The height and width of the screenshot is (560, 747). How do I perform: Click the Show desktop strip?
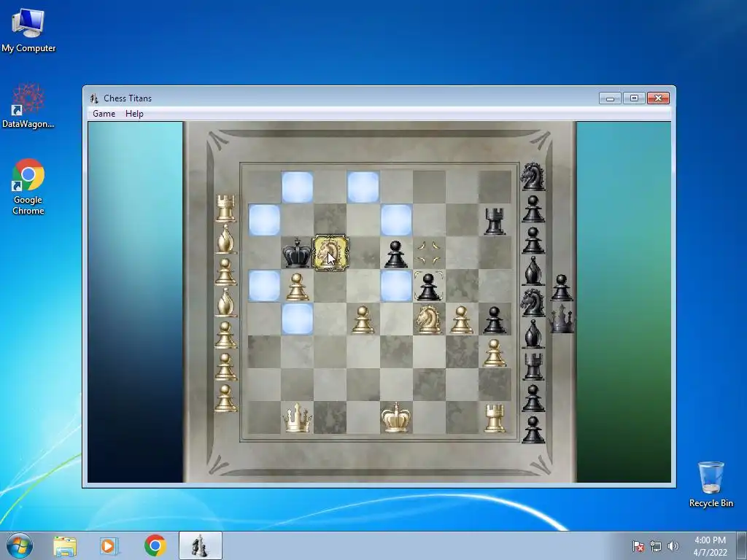pyautogui.click(x=742, y=545)
